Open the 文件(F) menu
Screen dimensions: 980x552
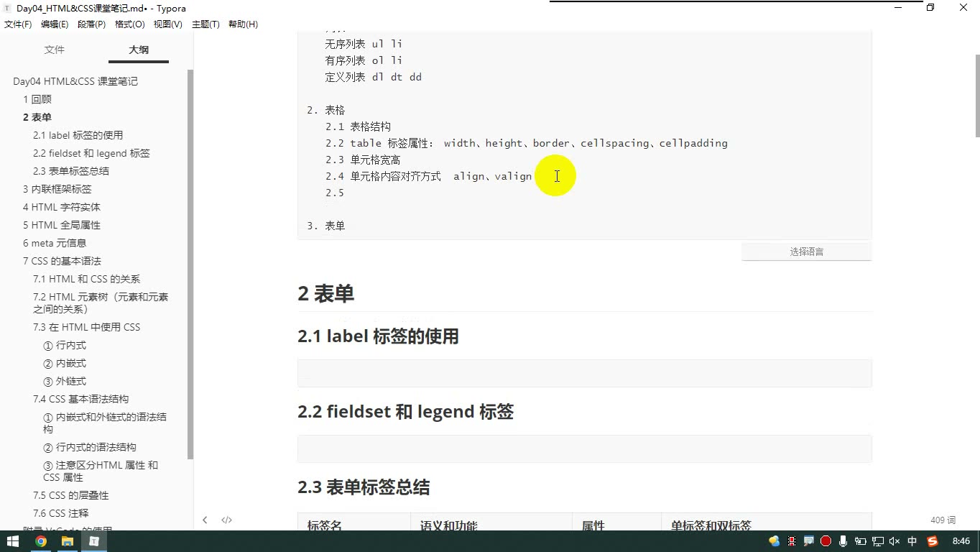pos(18,24)
